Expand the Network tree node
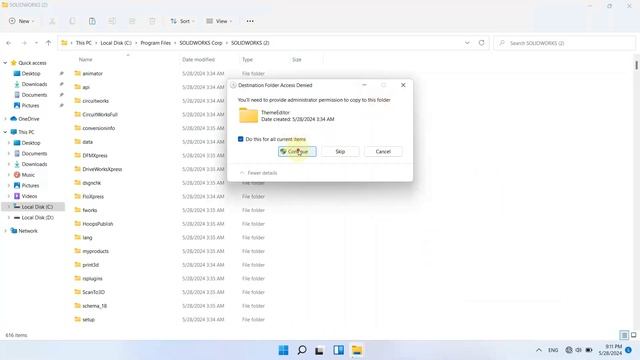 tap(5, 231)
